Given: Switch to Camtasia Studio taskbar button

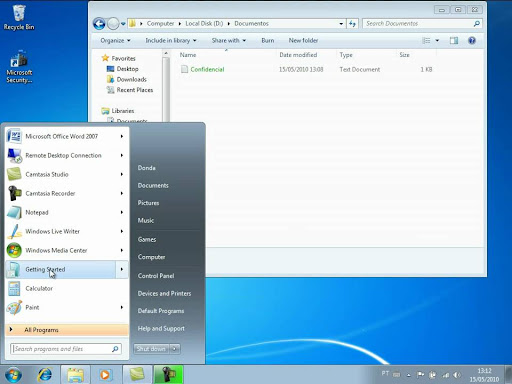Looking at the screenshot, I should click(x=137, y=375).
